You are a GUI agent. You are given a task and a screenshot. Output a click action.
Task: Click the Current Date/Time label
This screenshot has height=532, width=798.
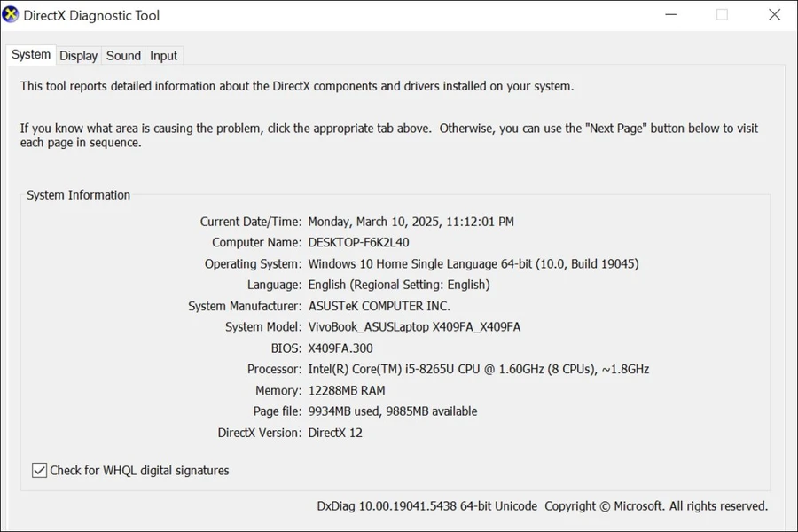tap(250, 222)
